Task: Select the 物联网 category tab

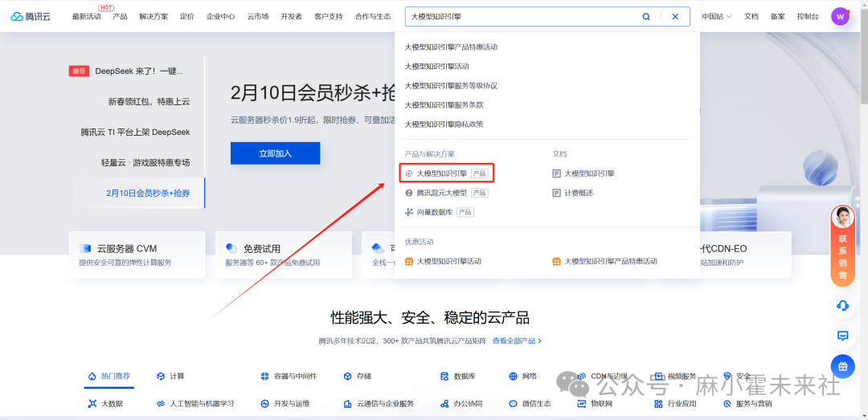Action: [x=595, y=404]
